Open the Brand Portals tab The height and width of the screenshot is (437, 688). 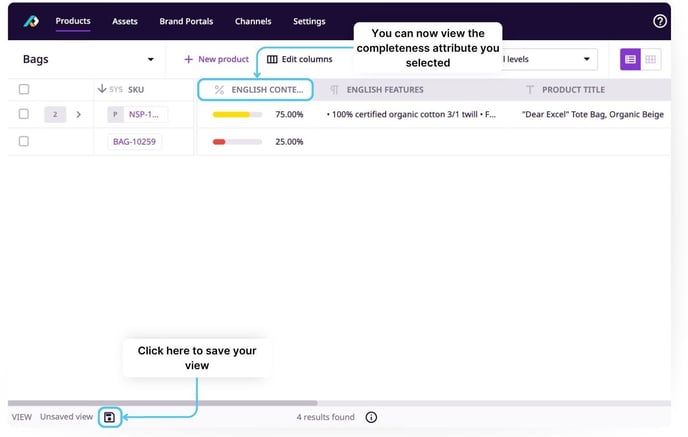186,21
